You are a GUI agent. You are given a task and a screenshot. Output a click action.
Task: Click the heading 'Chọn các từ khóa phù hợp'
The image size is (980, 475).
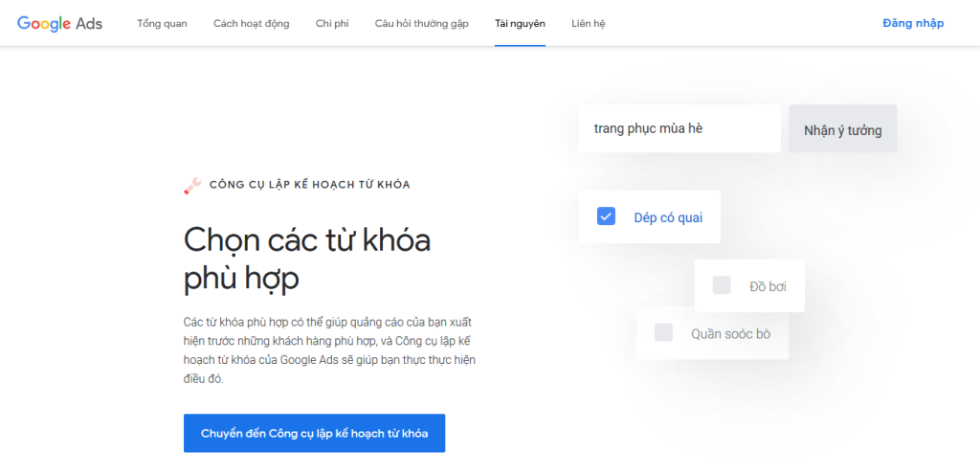pos(306,258)
